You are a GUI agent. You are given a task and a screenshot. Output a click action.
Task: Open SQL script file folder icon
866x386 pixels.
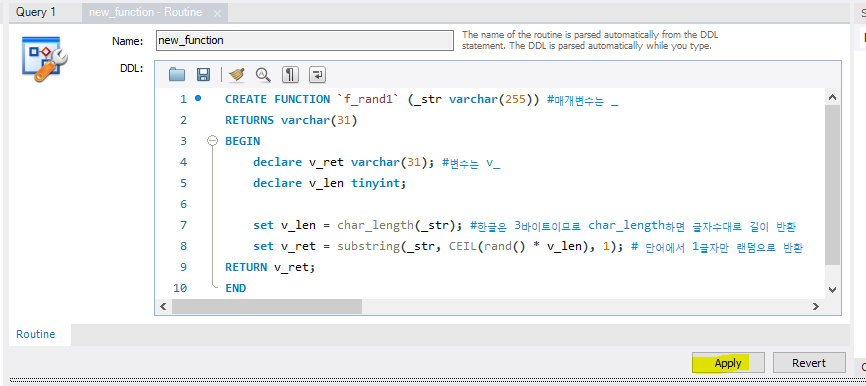point(177,75)
